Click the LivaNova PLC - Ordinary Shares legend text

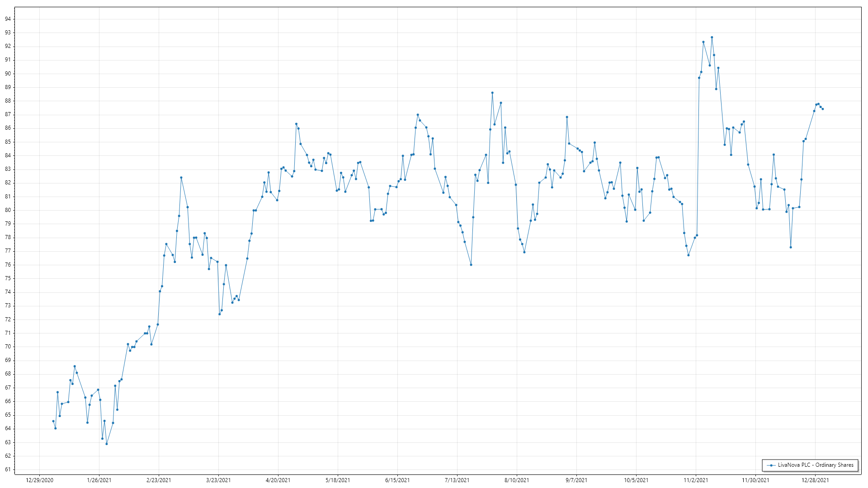coord(816,465)
